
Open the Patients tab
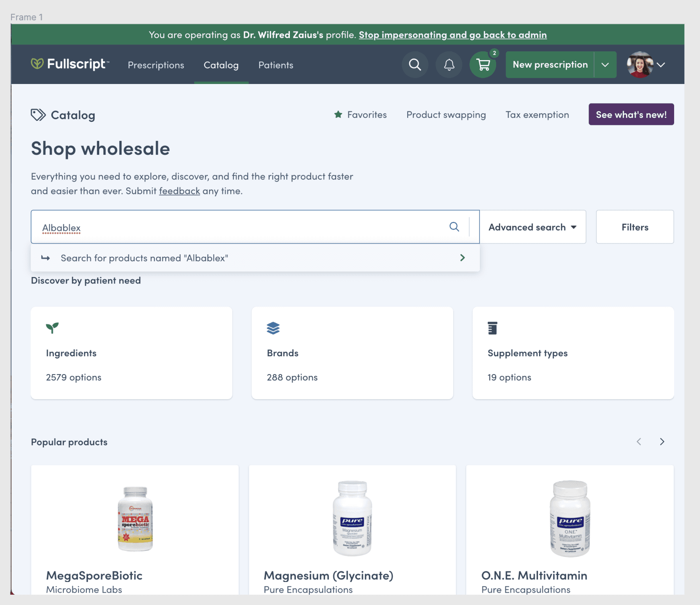point(276,65)
